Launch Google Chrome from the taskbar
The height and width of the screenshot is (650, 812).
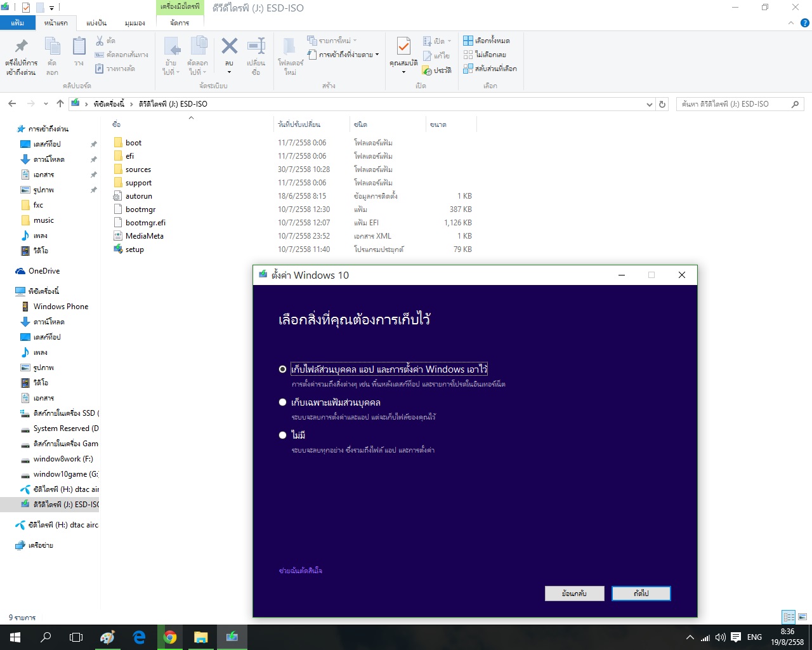tap(170, 637)
